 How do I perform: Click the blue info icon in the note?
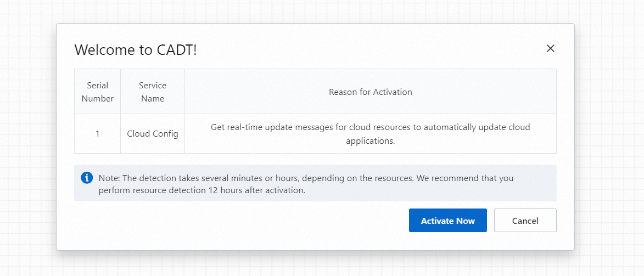click(87, 178)
